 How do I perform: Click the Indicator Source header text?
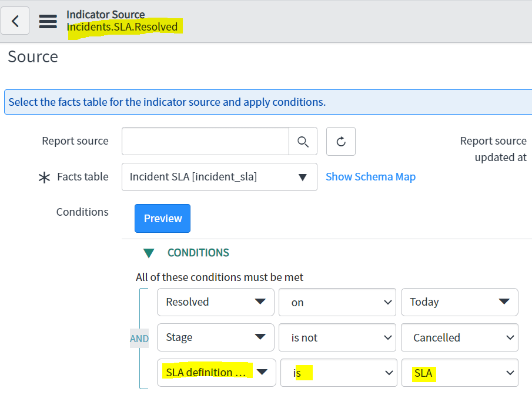click(x=105, y=15)
